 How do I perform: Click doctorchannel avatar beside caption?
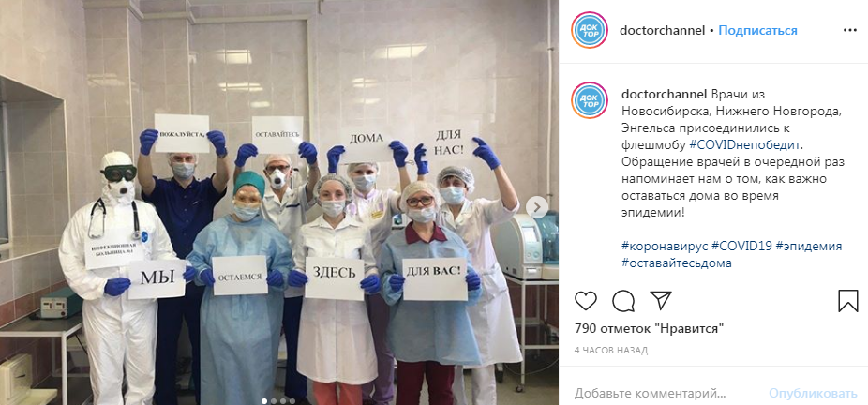[590, 100]
